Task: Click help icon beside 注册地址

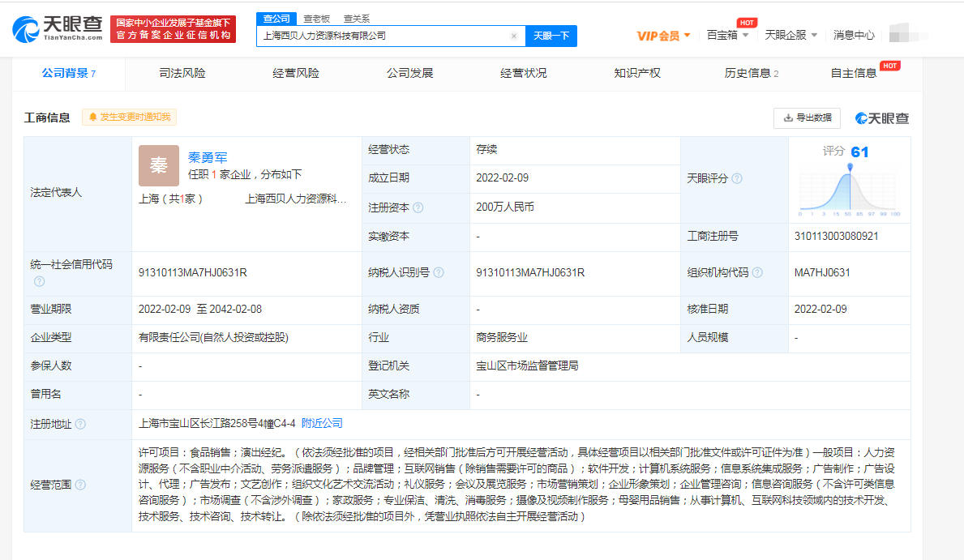Action: click(80, 424)
